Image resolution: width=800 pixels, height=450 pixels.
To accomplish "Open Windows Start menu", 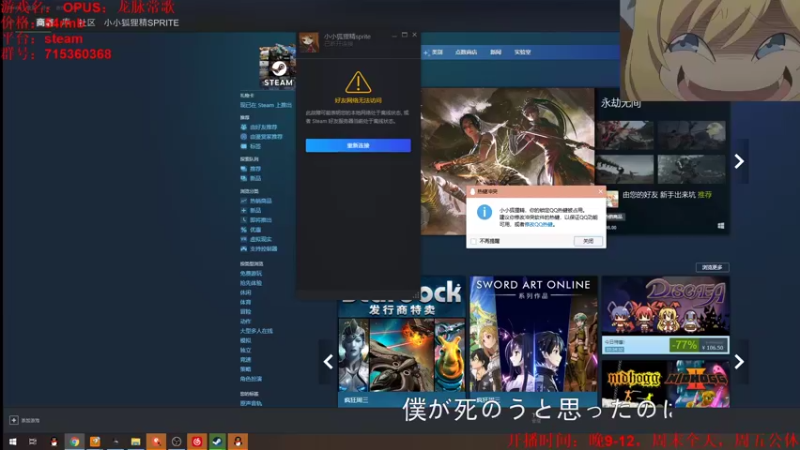I will [13, 441].
